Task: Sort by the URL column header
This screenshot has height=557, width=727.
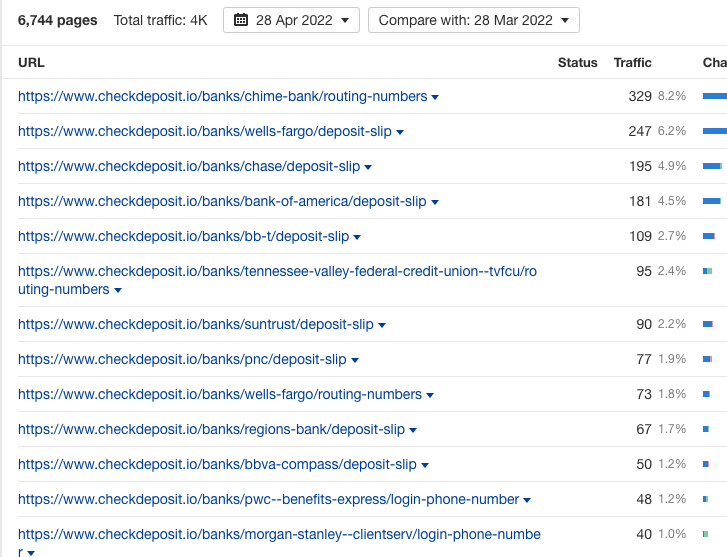Action: [x=31, y=63]
